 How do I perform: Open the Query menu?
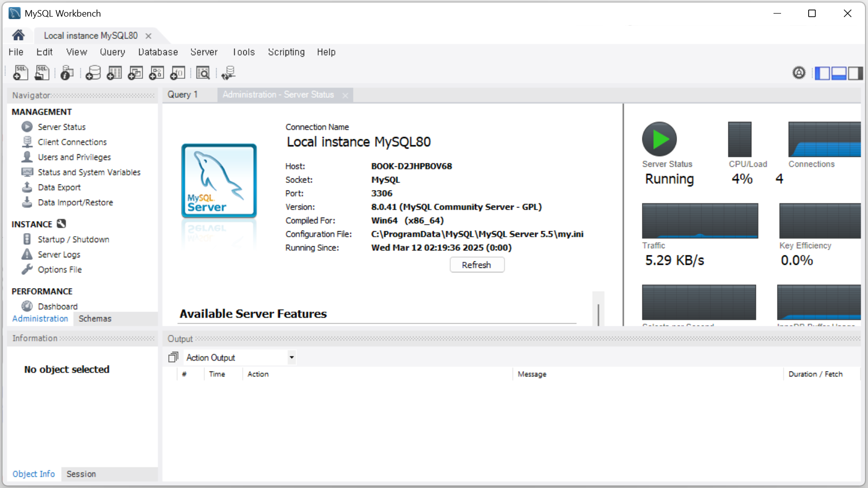pos(112,52)
